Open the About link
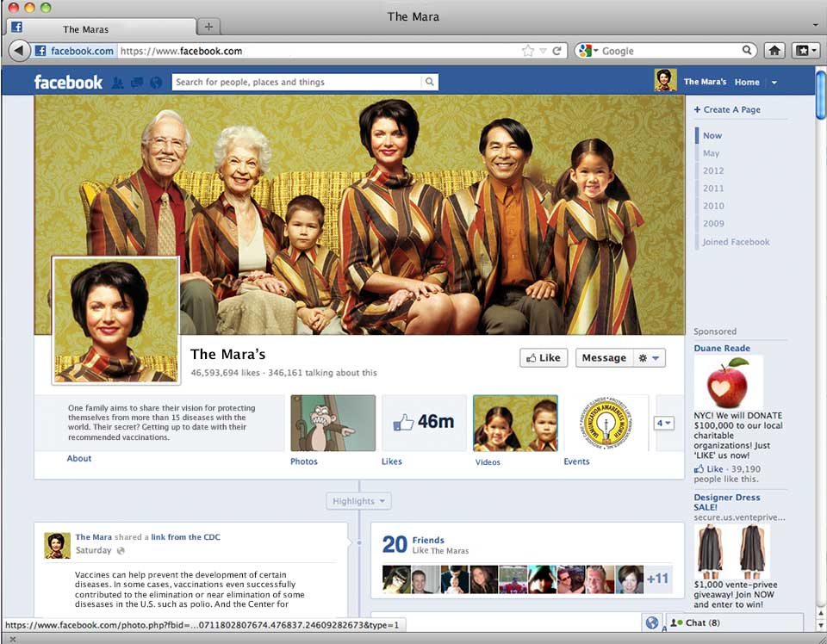827x644 pixels. click(x=79, y=459)
